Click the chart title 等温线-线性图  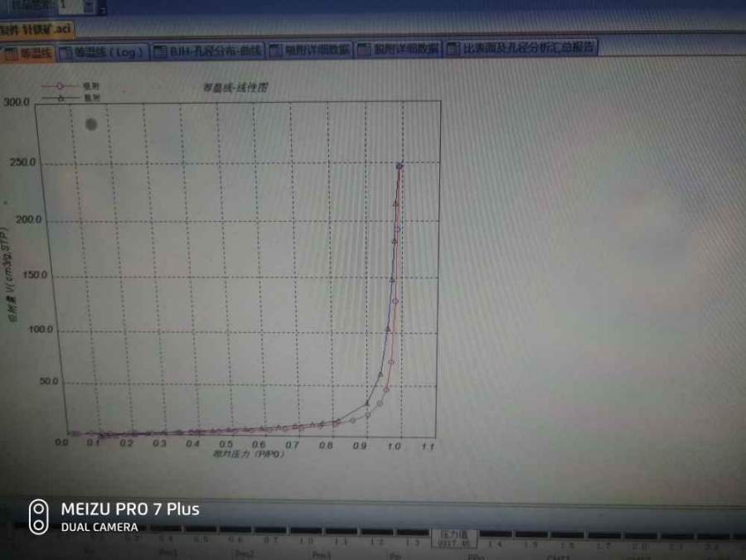pos(235,88)
